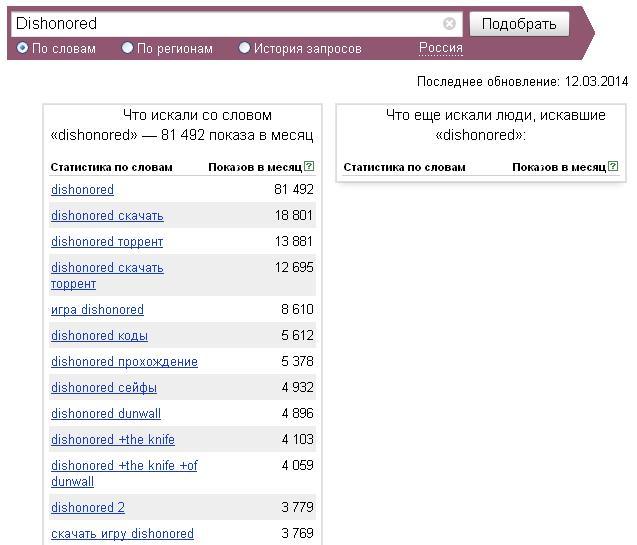Select the count '8 610'
637x545 pixels.
(297, 309)
